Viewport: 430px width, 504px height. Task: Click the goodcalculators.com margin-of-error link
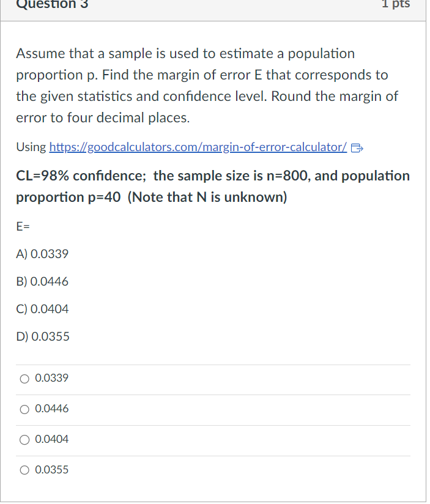point(196,147)
